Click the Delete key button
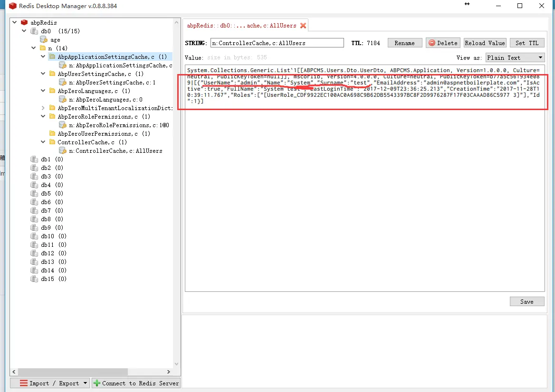Image resolution: width=555 pixels, height=392 pixels. tap(443, 43)
